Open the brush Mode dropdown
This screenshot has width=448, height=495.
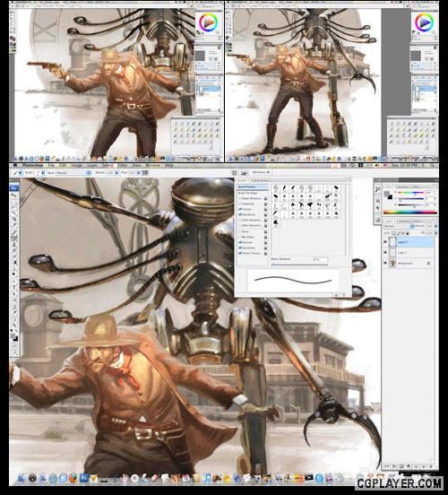point(74,173)
